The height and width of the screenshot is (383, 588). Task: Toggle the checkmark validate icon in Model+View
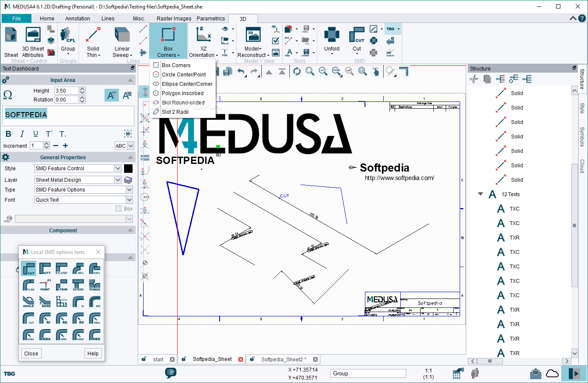pos(276,41)
